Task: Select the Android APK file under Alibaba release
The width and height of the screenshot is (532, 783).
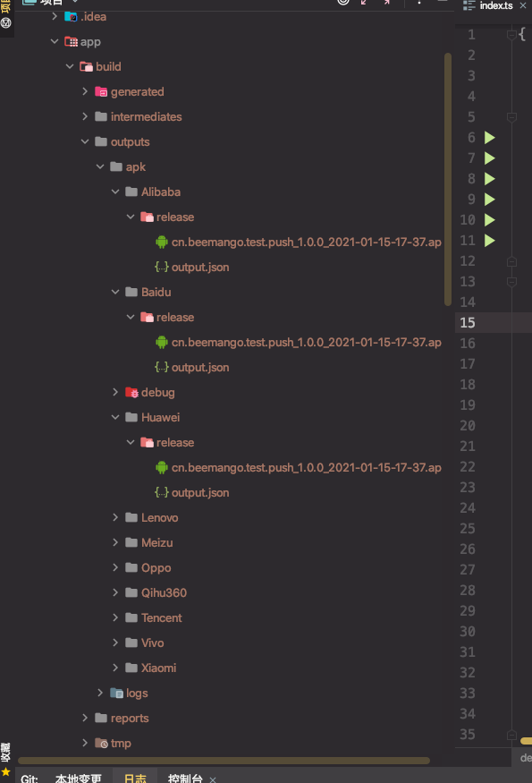Action: pyautogui.click(x=299, y=243)
